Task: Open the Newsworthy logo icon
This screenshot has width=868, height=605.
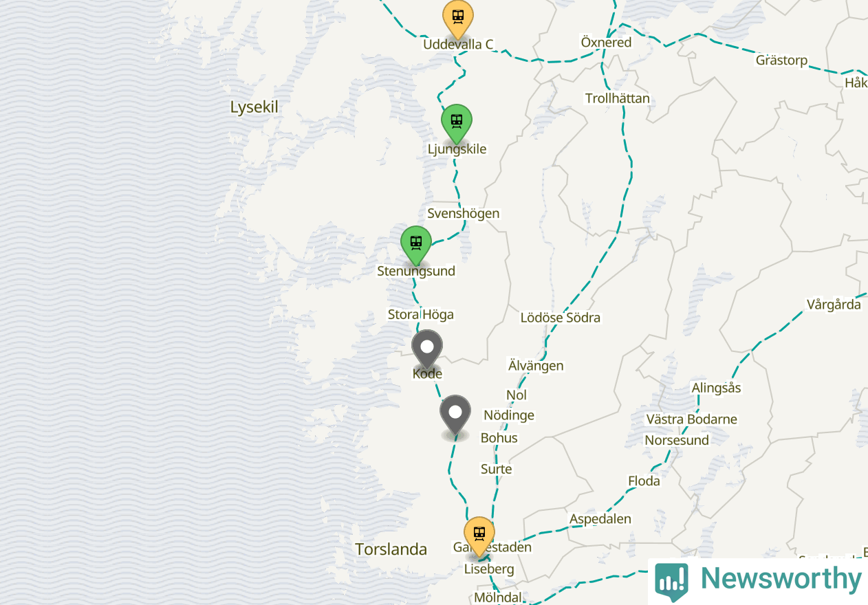Action: [x=672, y=580]
